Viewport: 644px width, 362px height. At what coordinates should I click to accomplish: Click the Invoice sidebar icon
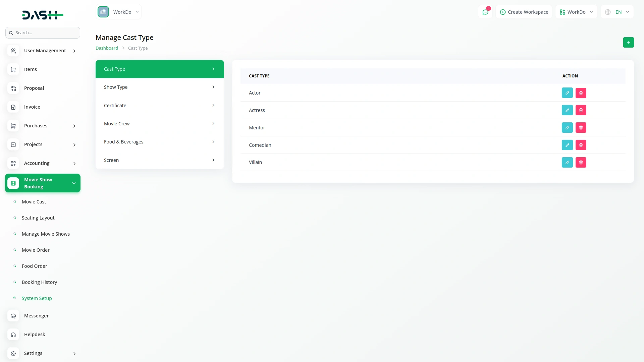(x=13, y=107)
